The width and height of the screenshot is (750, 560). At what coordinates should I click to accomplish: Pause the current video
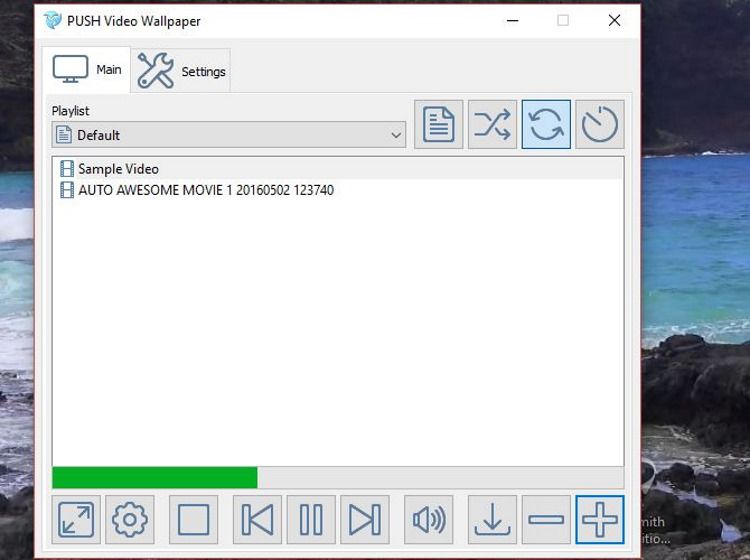tap(311, 520)
